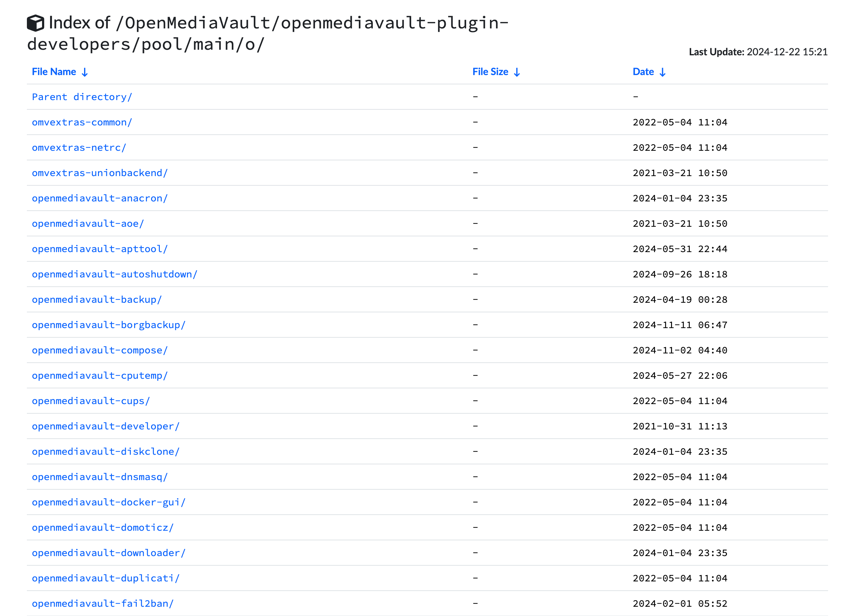Open the openmediavault-downloader folder
The image size is (863, 616).
(x=108, y=553)
